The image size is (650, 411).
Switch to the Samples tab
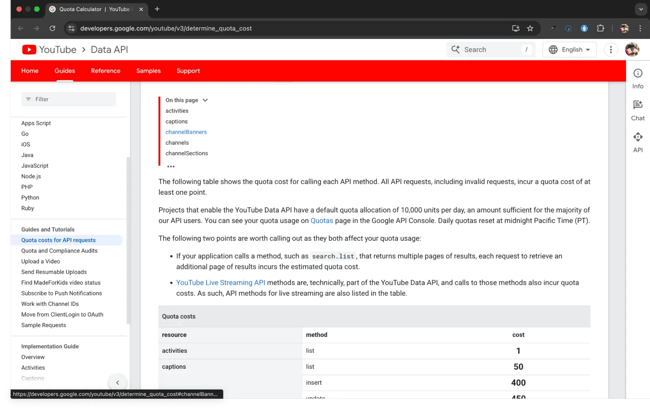(148, 71)
